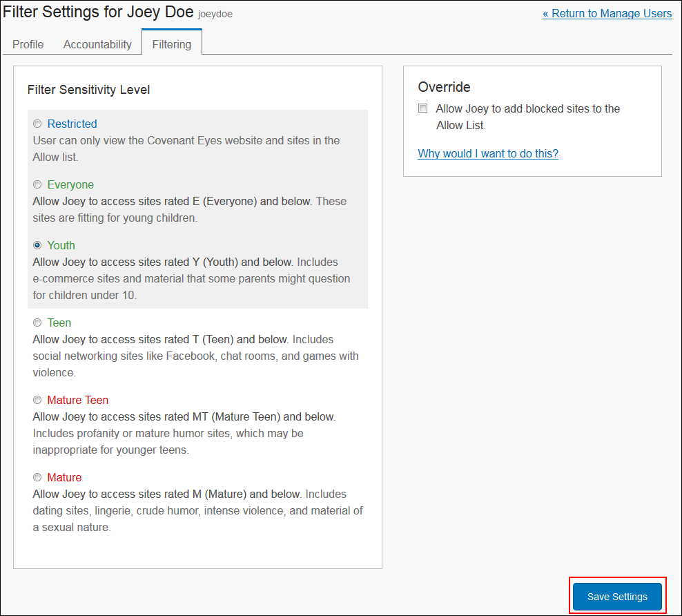This screenshot has width=682, height=616.
Task: Click the blue 'Restricted' label text
Action: [72, 124]
